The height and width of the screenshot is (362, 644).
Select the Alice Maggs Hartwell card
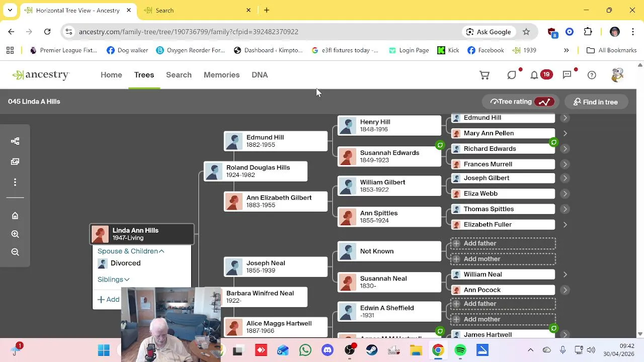pos(276,327)
